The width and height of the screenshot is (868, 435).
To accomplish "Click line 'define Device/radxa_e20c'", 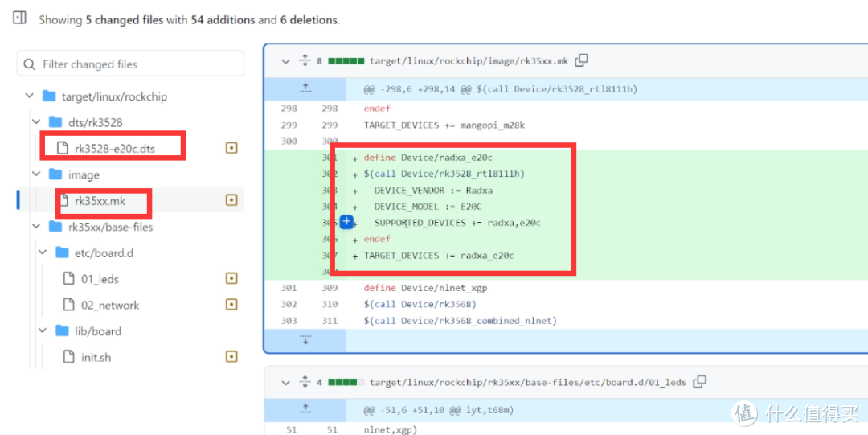I will pos(428,158).
